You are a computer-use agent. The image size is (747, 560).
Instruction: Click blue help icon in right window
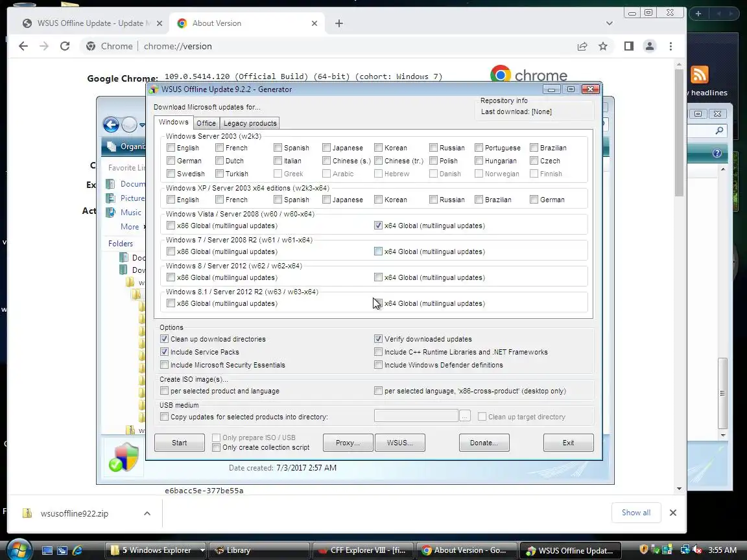(x=717, y=153)
